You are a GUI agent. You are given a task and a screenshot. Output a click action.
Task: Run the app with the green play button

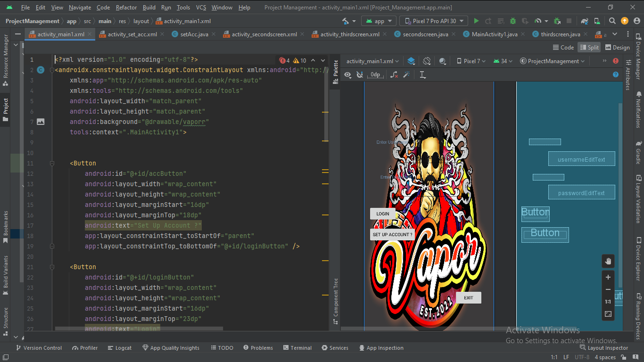click(476, 21)
